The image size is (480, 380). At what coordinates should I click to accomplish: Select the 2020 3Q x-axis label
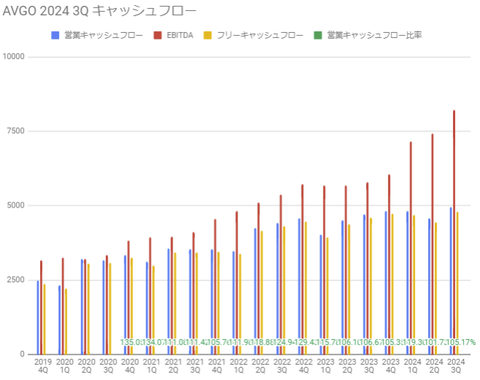point(108,366)
